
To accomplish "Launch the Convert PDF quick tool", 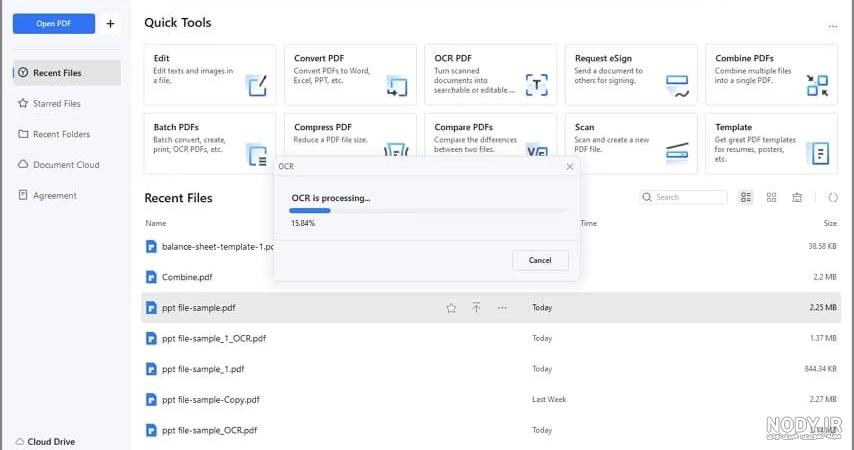I will 350,75.
